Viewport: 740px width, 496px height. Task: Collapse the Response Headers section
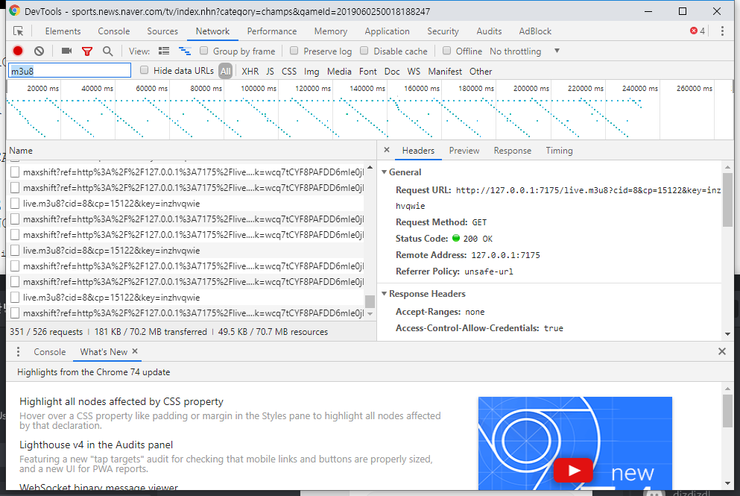(x=384, y=294)
